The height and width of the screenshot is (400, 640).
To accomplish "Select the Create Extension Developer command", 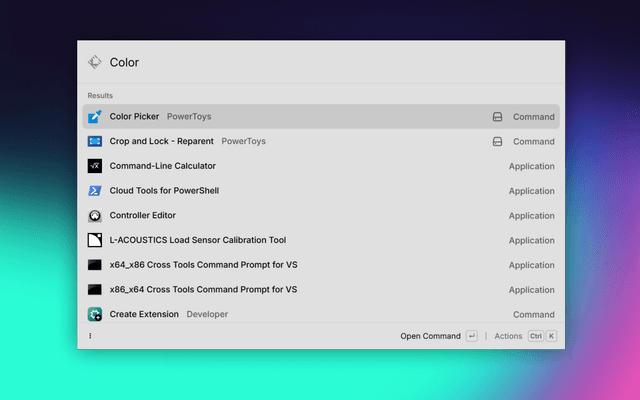I will click(x=320, y=314).
